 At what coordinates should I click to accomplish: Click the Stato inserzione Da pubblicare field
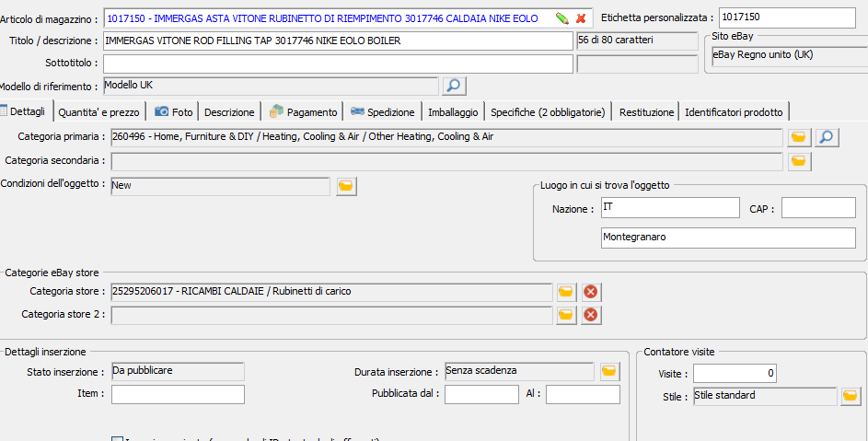click(x=178, y=371)
